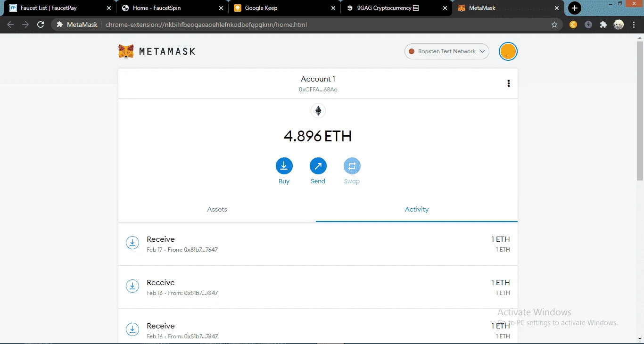The image size is (644, 344).
Task: Click the Ethereum logo above the balance
Action: (x=318, y=111)
